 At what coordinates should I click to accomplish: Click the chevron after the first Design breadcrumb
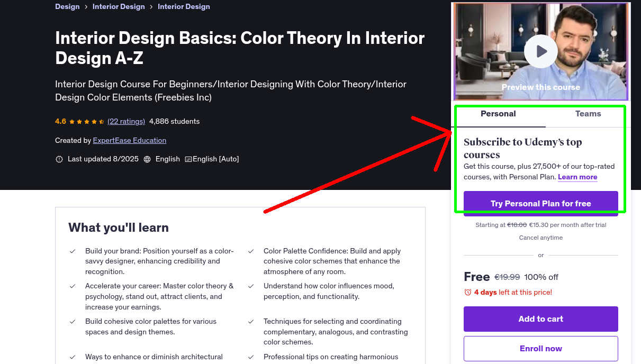(86, 7)
